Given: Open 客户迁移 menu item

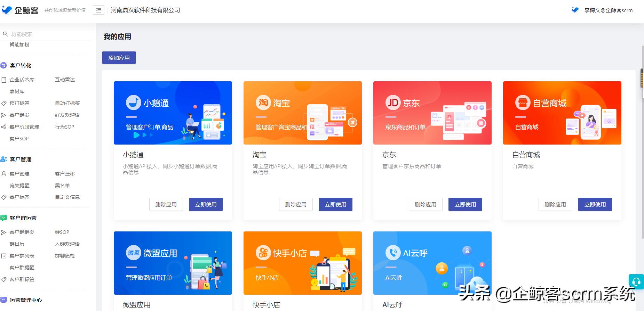Looking at the screenshot, I should pos(65,174).
